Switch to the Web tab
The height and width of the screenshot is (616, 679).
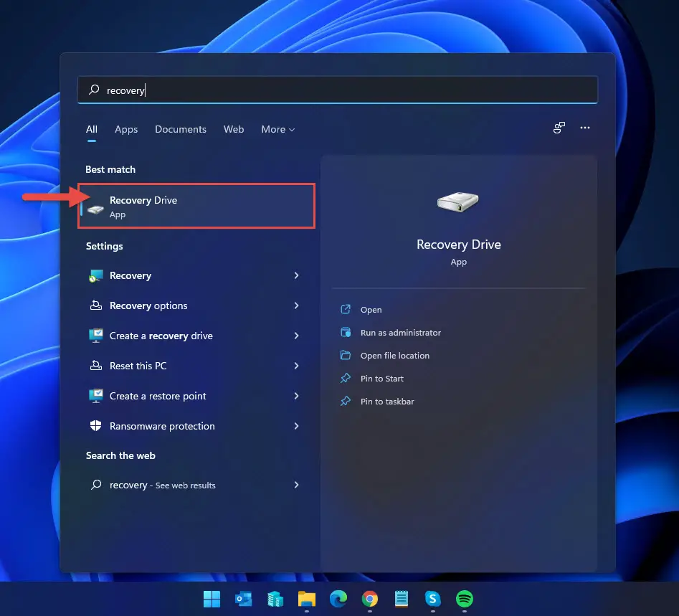[234, 129]
